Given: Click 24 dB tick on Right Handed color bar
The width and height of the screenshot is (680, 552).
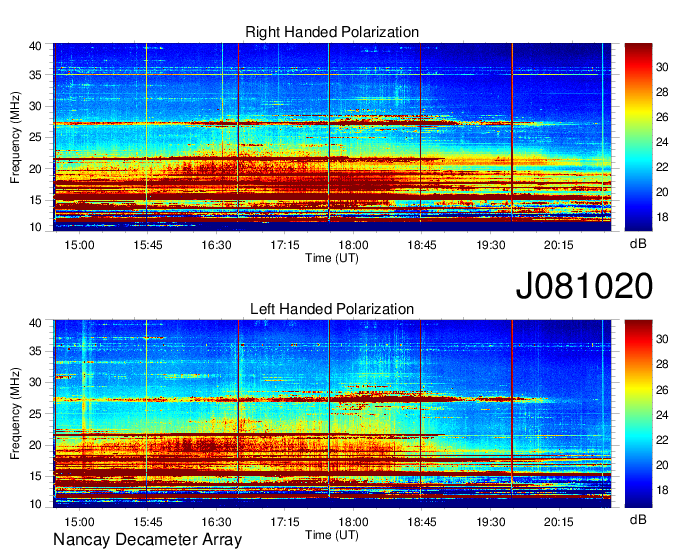Looking at the screenshot, I should pyautogui.click(x=662, y=142).
